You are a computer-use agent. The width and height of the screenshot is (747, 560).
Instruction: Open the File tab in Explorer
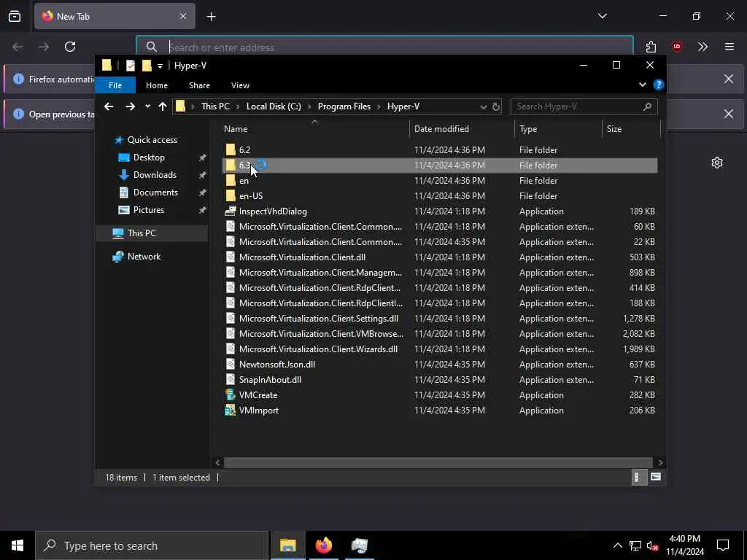click(x=115, y=85)
